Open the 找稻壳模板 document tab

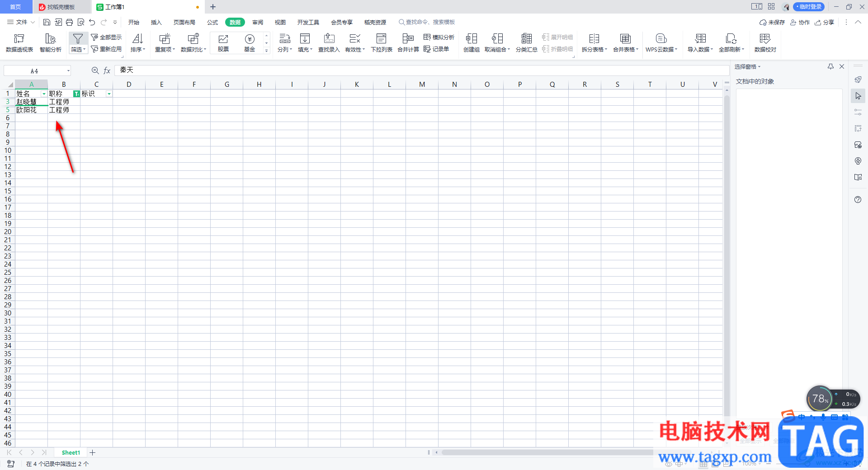pos(61,7)
